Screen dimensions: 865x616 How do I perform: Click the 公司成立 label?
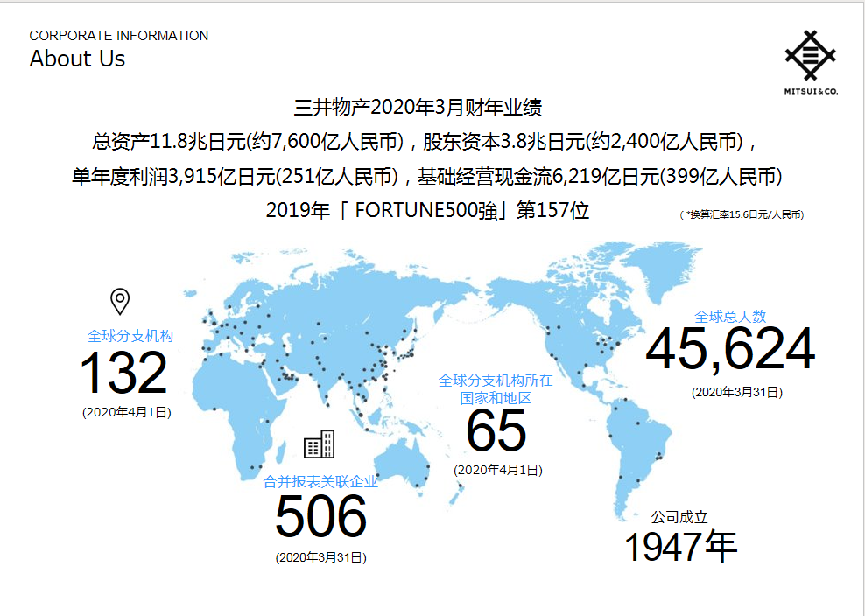(679, 517)
